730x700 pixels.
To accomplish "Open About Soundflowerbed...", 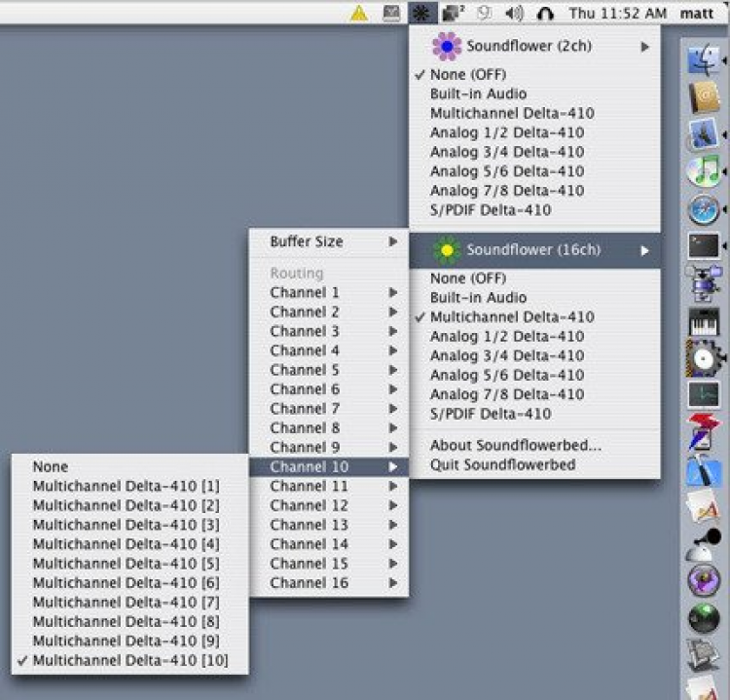I will click(x=535, y=445).
